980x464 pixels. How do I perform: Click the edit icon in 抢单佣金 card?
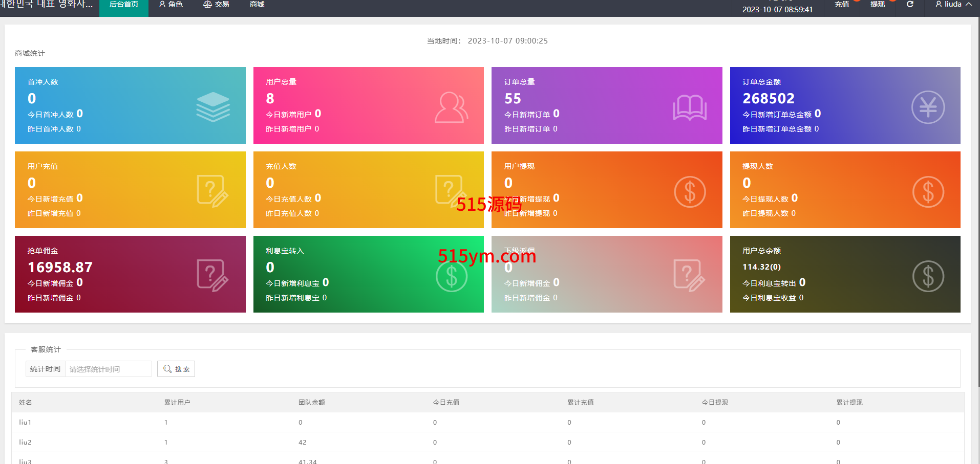[x=212, y=276]
